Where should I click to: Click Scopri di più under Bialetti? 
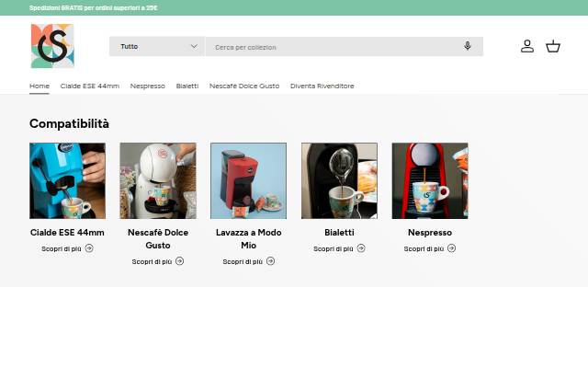point(334,248)
